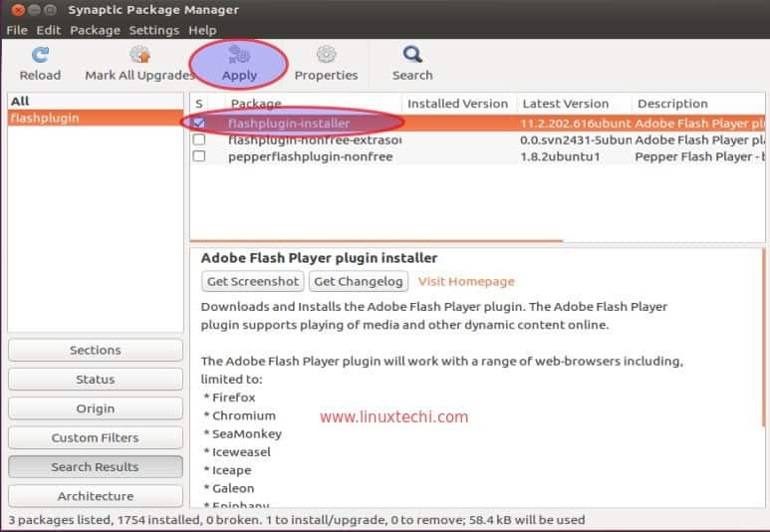Follow the Visit Homepage link
This screenshot has height=532, width=770.
coord(466,282)
